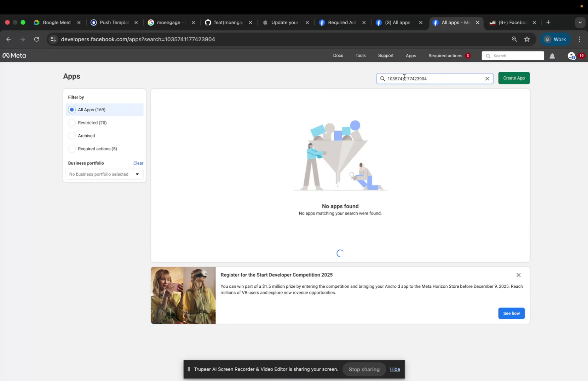The height and width of the screenshot is (381, 588).
Task: Switch to the Google Meet tab
Action: tap(57, 22)
